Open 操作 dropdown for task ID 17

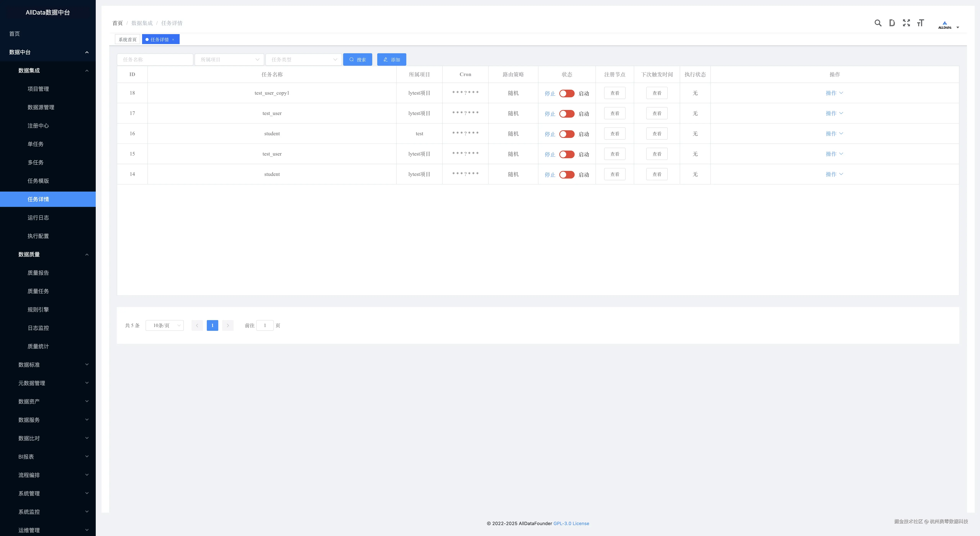(834, 113)
